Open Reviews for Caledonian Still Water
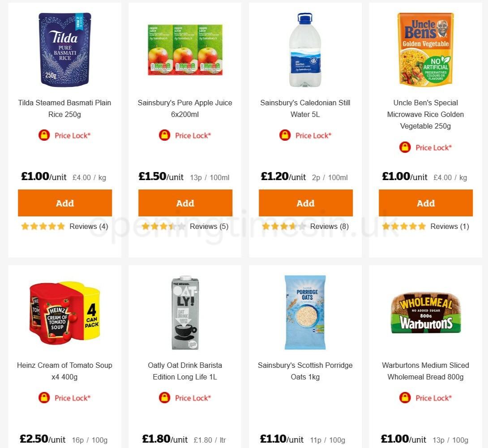The image size is (488, 448). [330, 226]
